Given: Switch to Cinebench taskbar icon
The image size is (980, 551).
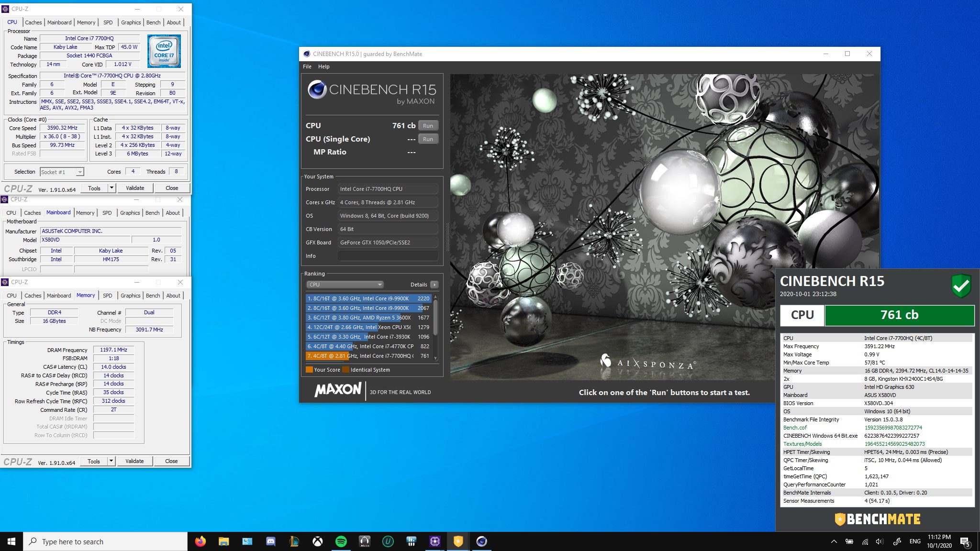Looking at the screenshot, I should (x=481, y=541).
